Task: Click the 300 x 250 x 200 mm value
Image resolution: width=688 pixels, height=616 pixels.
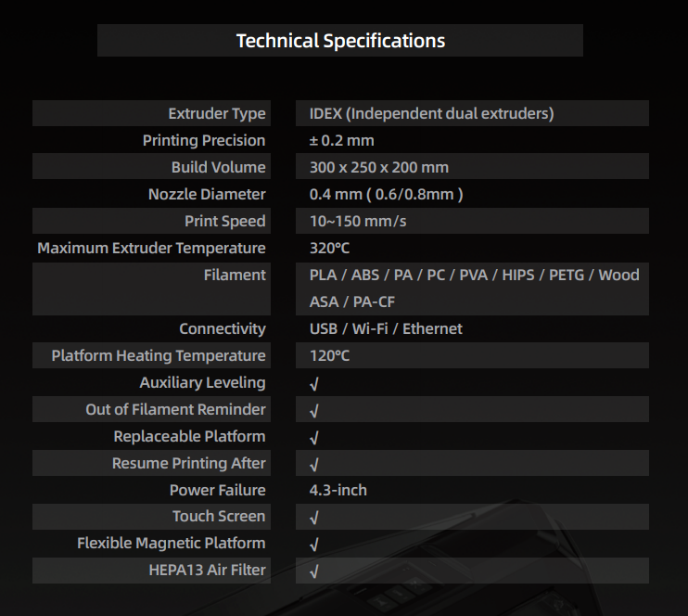Action: coord(378,168)
